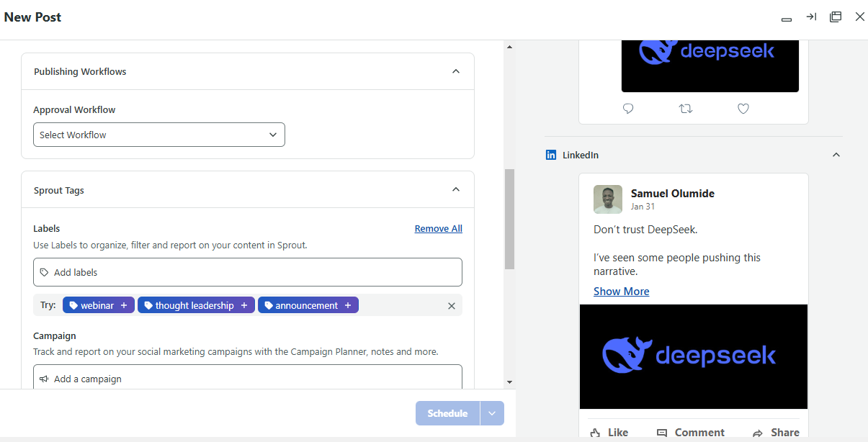Click the retweet icon in Twitter preview
Viewport: 868px width, 442px height.
pyautogui.click(x=686, y=109)
